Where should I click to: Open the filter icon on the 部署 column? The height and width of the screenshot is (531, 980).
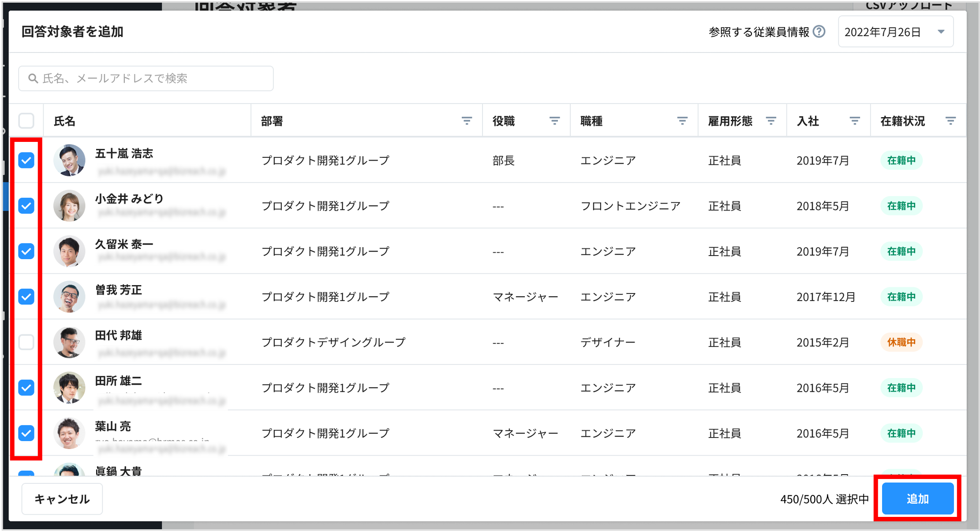[x=467, y=120]
